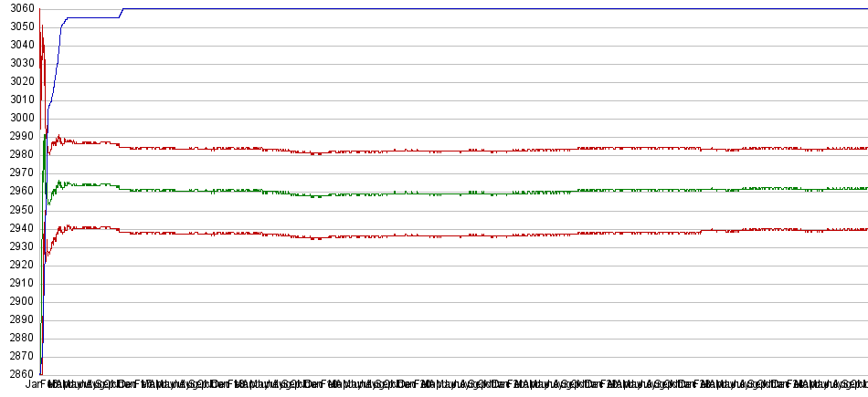Select the 2920 y-axis label

(18, 265)
